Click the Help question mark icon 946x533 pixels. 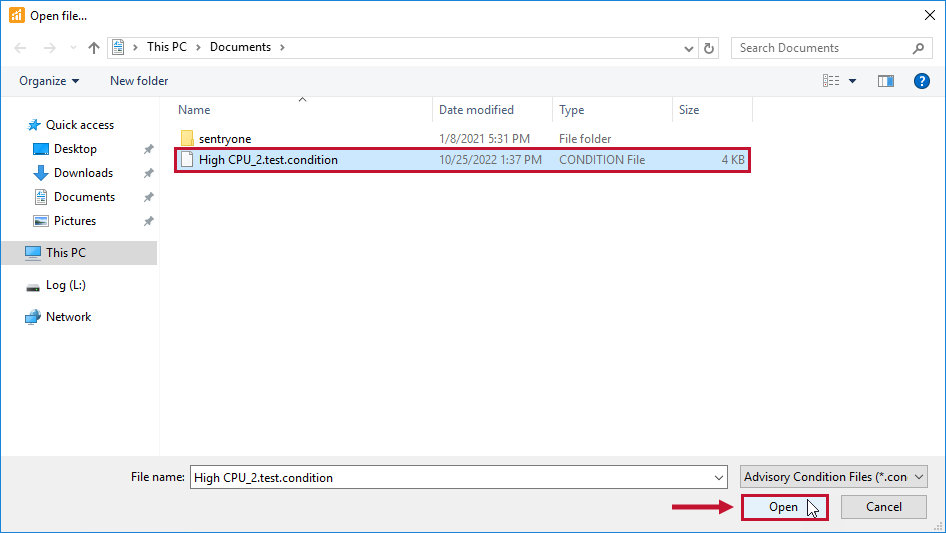coord(922,81)
